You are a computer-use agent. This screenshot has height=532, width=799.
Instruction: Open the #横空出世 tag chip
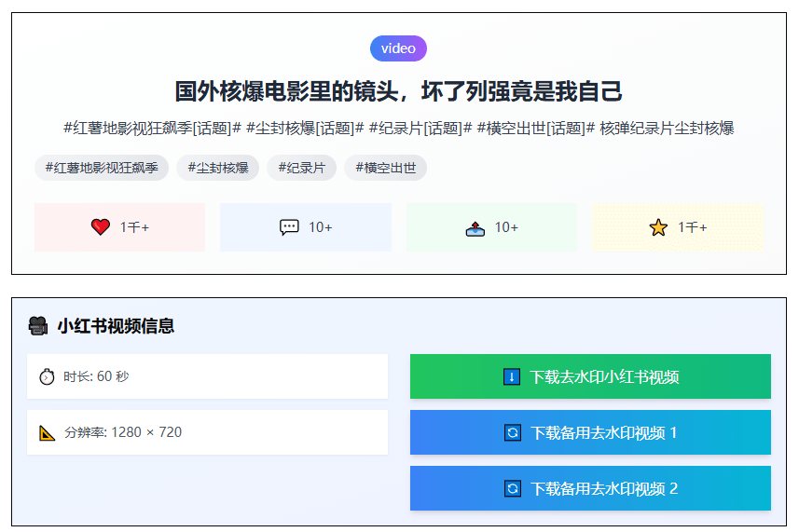click(x=385, y=168)
